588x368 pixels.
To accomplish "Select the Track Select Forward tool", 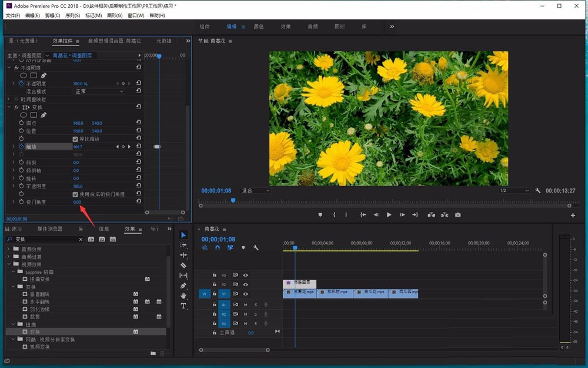I will coord(183,245).
